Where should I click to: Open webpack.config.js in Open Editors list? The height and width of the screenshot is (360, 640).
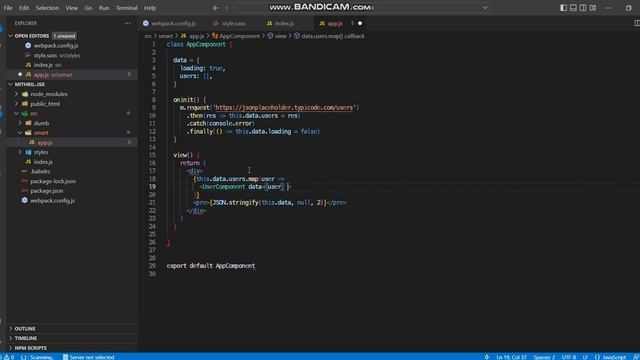click(x=56, y=46)
